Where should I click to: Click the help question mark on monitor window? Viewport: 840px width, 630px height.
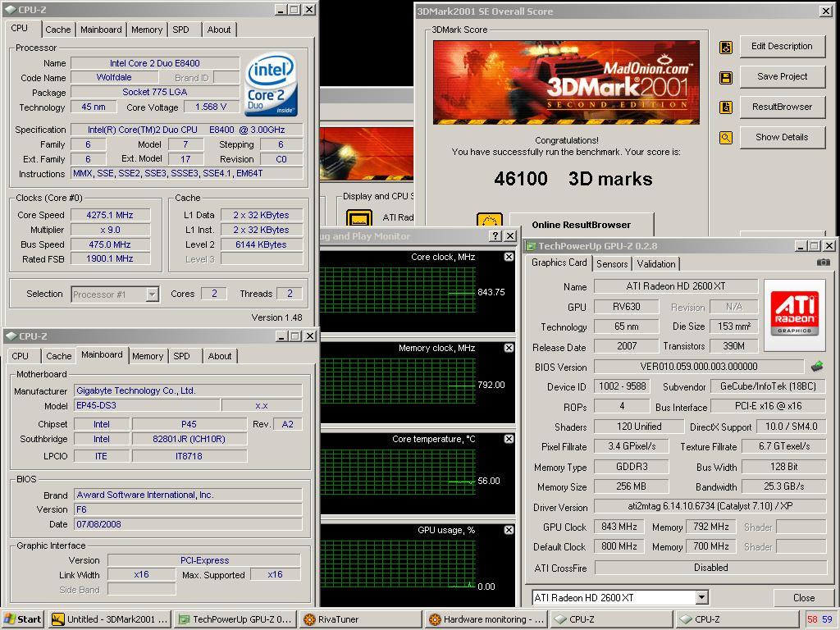point(495,235)
